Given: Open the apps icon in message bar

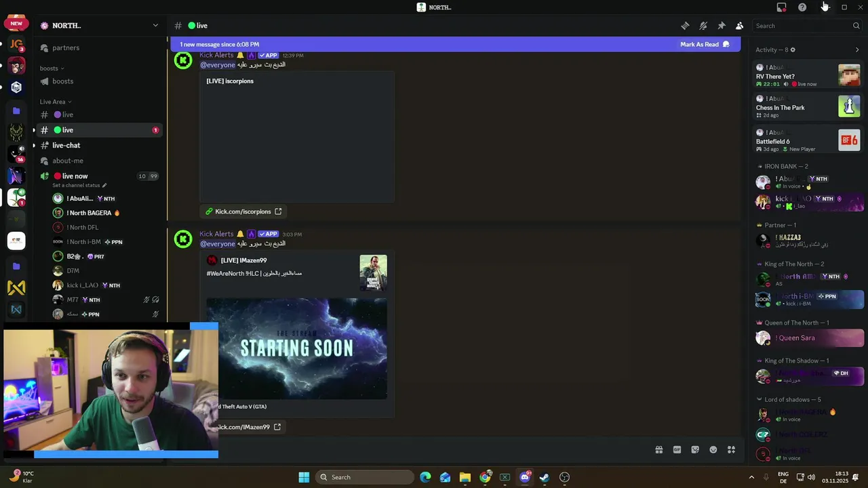Looking at the screenshot, I should point(731,450).
